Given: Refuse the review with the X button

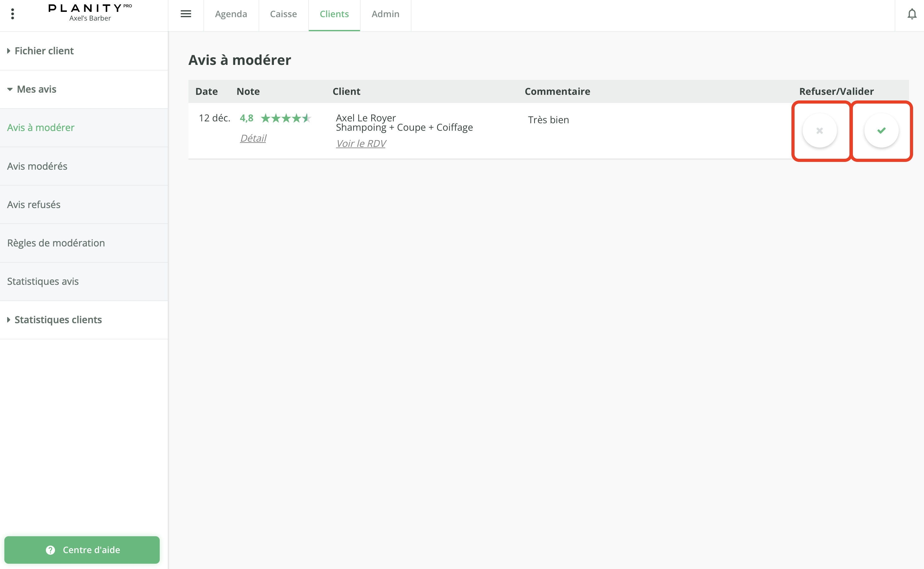Looking at the screenshot, I should 819,131.
